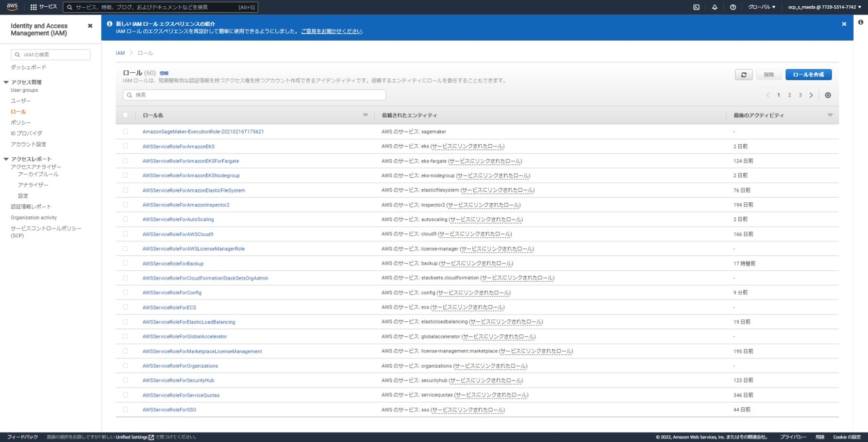
Task: Open Service control policies (SCP) item
Action: [46, 232]
